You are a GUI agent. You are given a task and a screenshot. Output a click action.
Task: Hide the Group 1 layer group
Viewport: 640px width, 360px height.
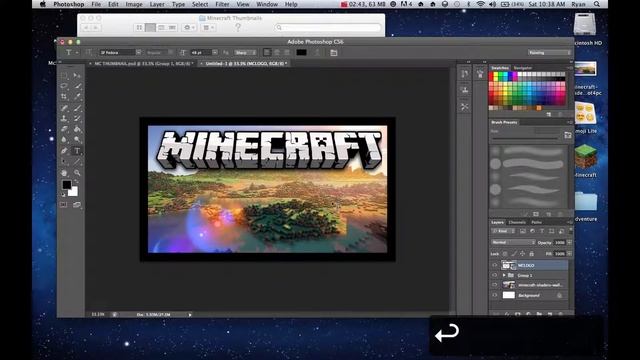[x=495, y=276]
